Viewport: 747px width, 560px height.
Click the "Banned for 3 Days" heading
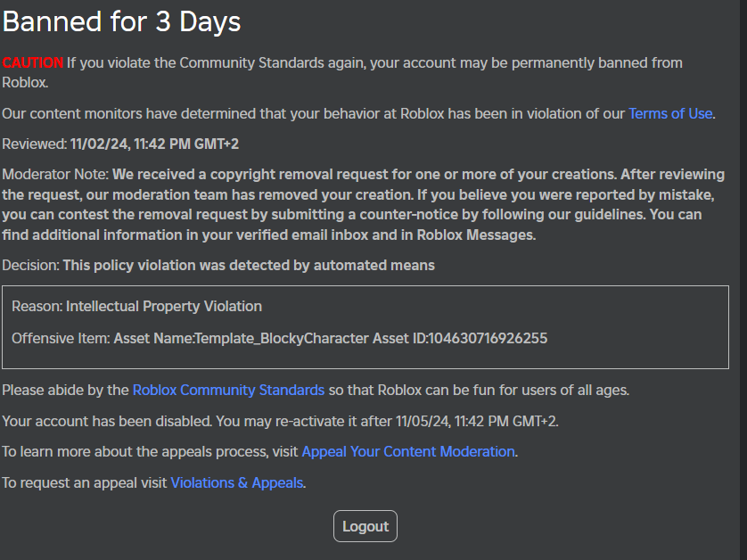point(121,21)
